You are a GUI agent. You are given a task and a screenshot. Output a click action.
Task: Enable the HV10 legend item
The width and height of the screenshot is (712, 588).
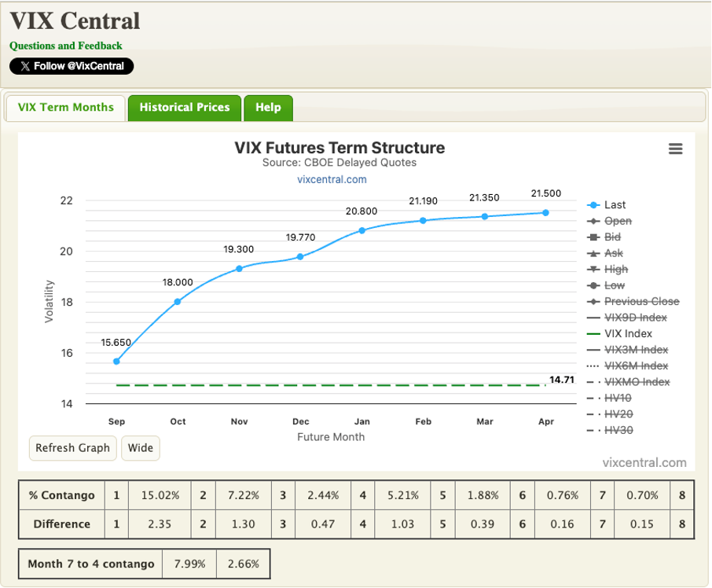click(x=609, y=399)
